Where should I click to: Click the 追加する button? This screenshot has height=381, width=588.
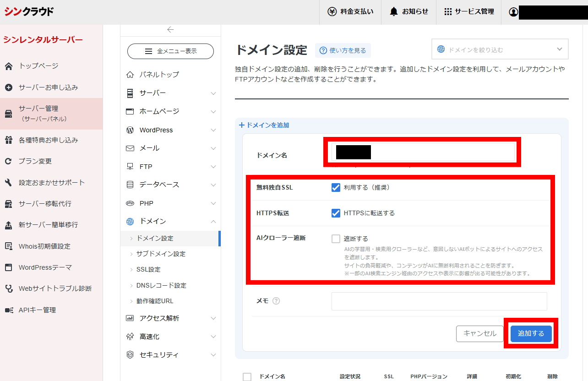(531, 333)
